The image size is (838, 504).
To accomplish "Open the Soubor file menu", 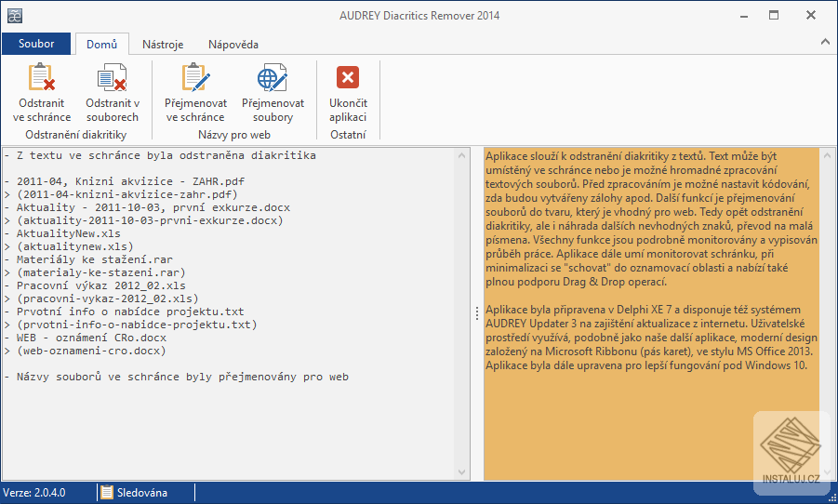I will tap(36, 44).
